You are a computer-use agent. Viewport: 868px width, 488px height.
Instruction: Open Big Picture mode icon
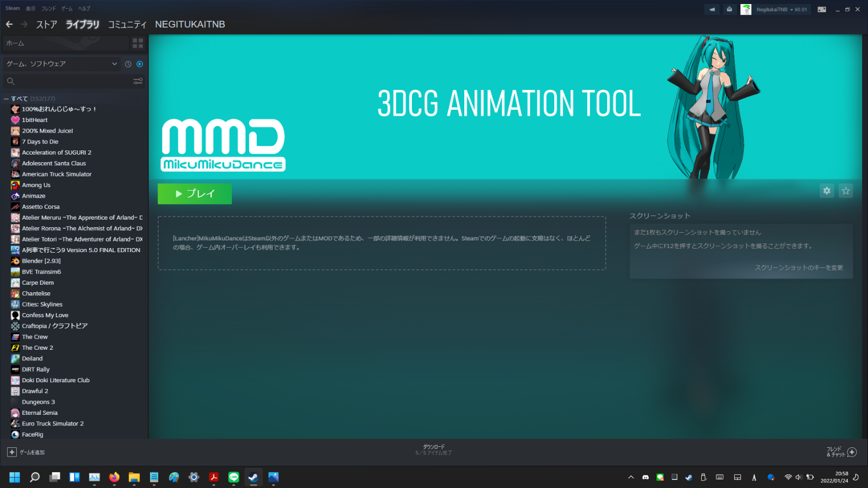pyautogui.click(x=822, y=9)
